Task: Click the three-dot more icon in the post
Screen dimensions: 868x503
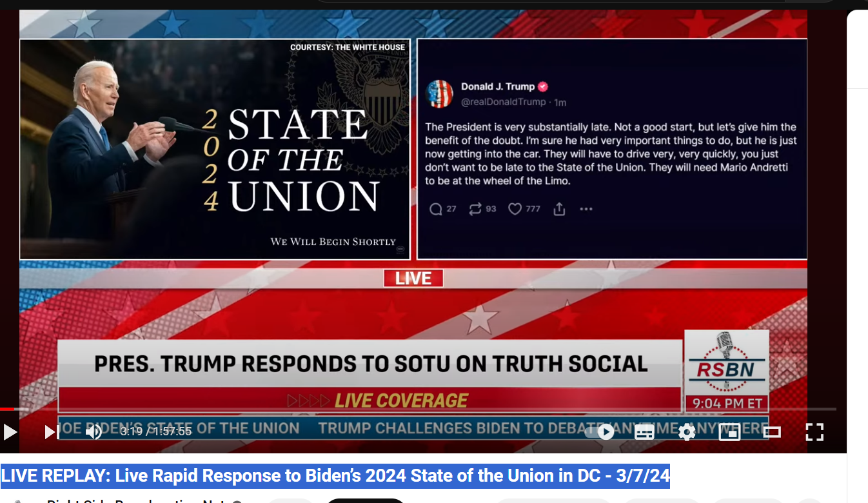Action: coord(586,209)
